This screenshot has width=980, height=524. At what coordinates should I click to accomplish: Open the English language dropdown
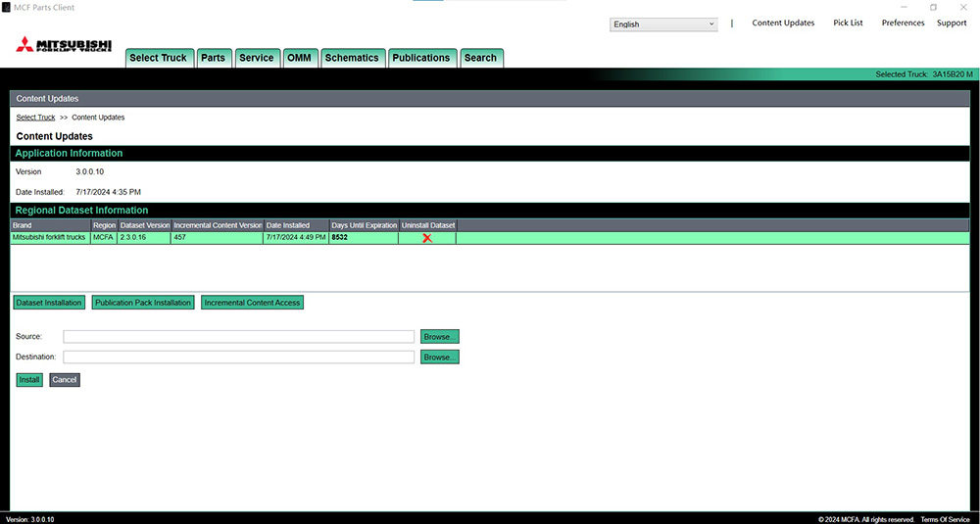tap(663, 24)
